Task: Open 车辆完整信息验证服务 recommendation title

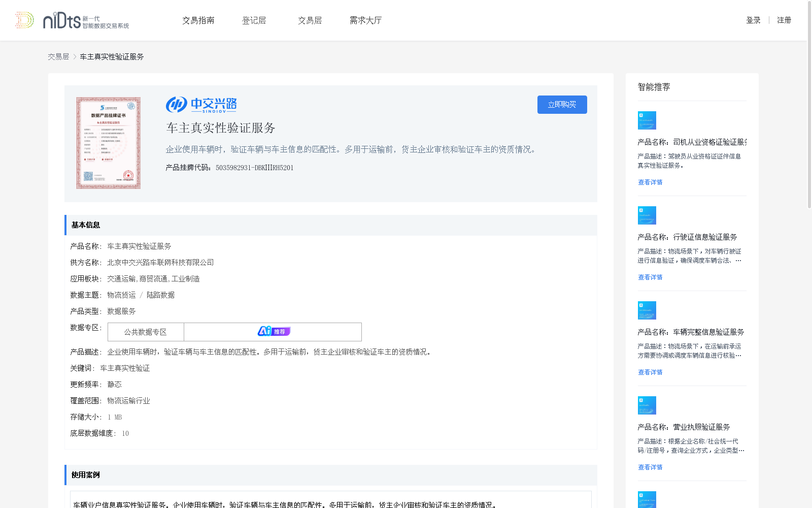Action: click(691, 332)
